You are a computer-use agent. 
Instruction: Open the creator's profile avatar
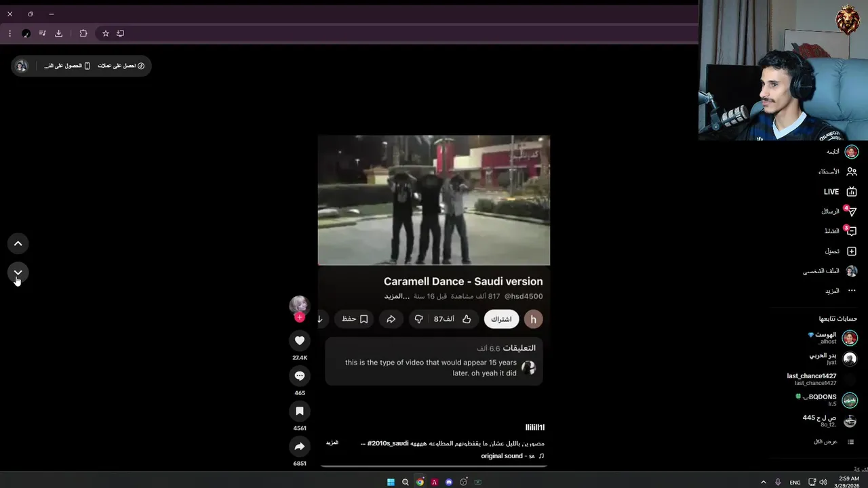point(299,305)
